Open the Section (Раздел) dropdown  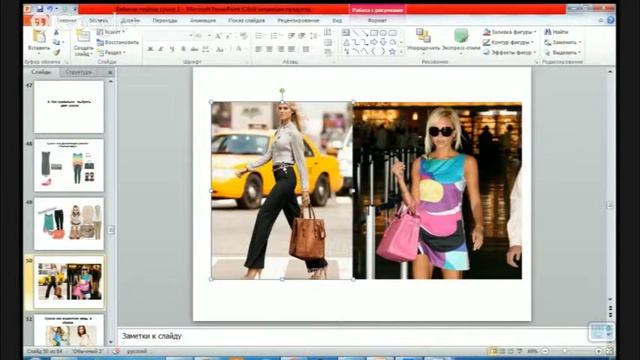[x=111, y=53]
